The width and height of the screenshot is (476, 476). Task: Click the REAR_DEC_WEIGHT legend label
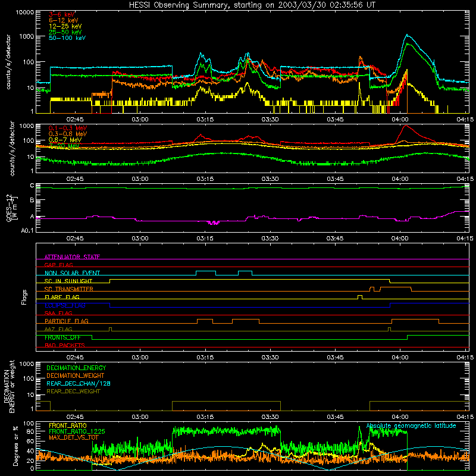[73, 392]
